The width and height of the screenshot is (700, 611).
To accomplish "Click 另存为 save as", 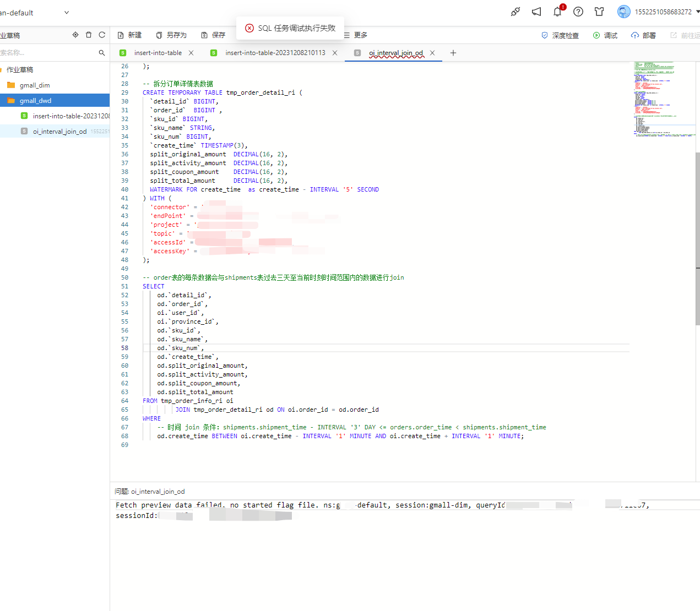I will [171, 35].
